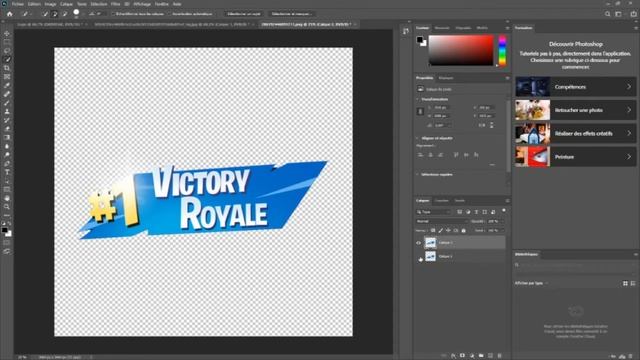Toggle lock transparent pixels in the Calques panel
Image resolution: width=640 pixels, height=360 pixels.
(433, 231)
